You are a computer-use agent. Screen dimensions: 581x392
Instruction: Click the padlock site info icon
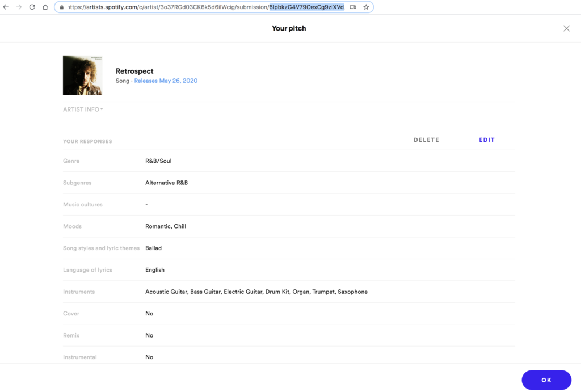tap(61, 7)
